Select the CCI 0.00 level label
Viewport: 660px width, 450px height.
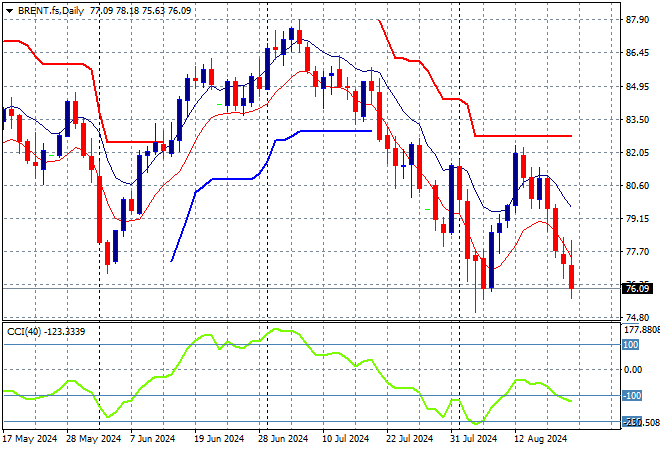tap(633, 370)
